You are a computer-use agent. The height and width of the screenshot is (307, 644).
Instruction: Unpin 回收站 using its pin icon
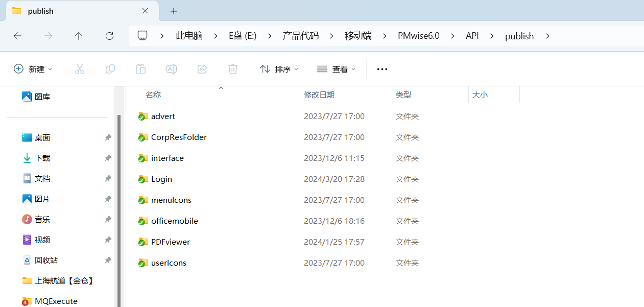[x=108, y=260]
